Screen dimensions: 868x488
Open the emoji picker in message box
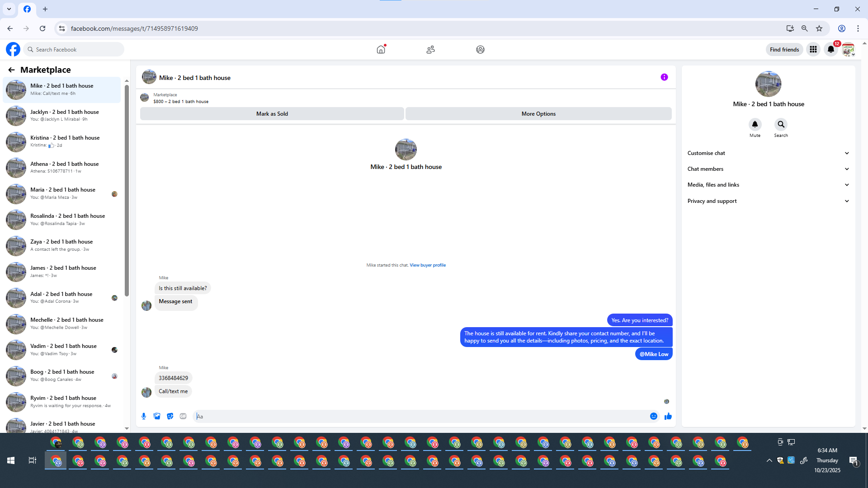(654, 416)
